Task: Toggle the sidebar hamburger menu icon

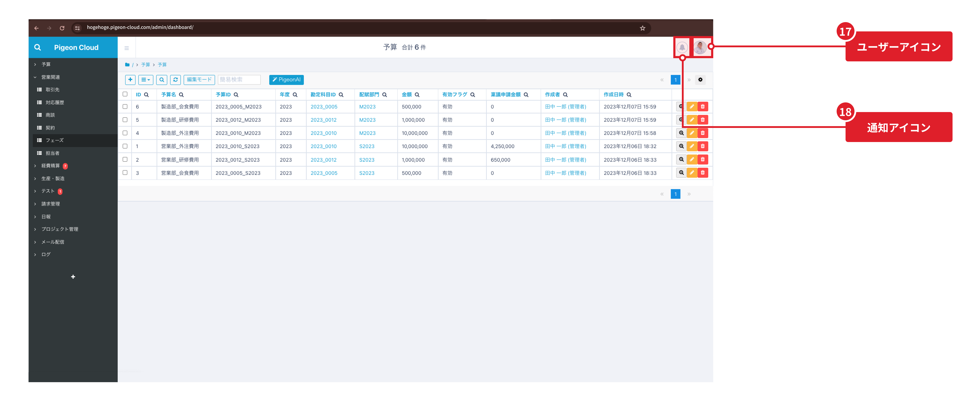Action: click(x=127, y=48)
